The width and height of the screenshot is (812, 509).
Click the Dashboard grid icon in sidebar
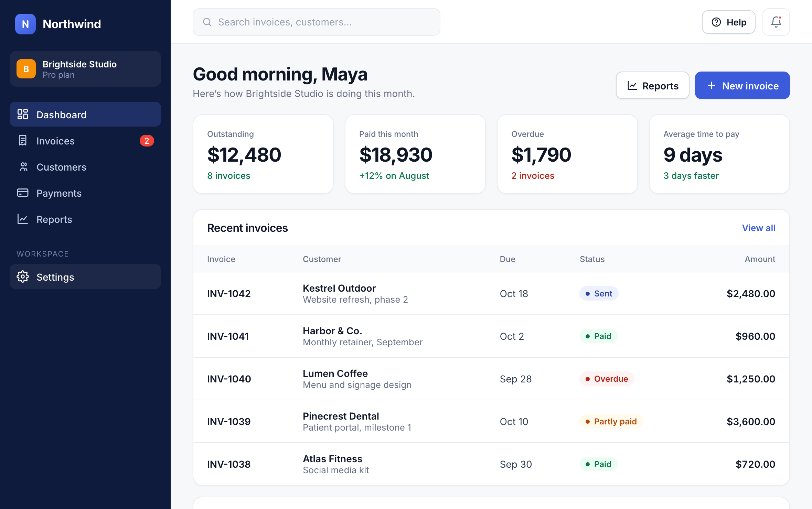coord(23,115)
